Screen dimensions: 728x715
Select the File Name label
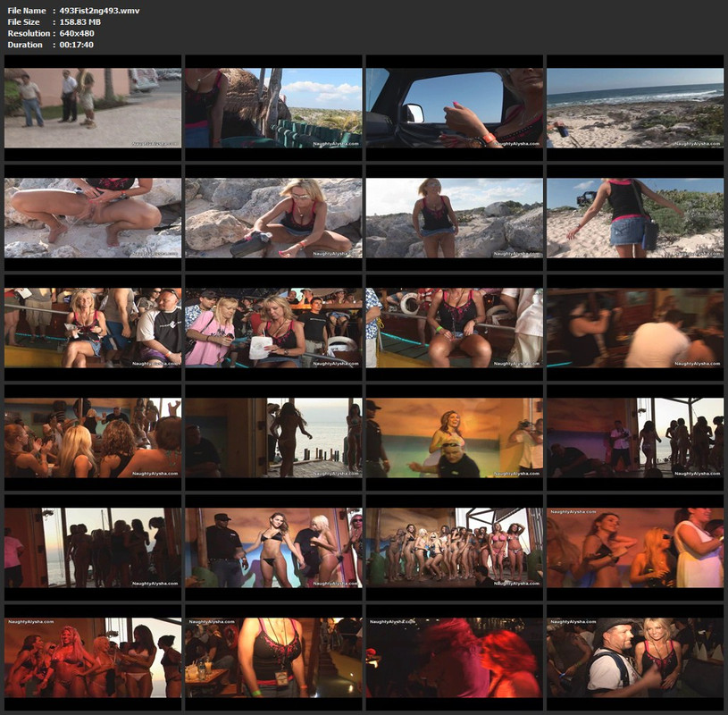(27, 10)
